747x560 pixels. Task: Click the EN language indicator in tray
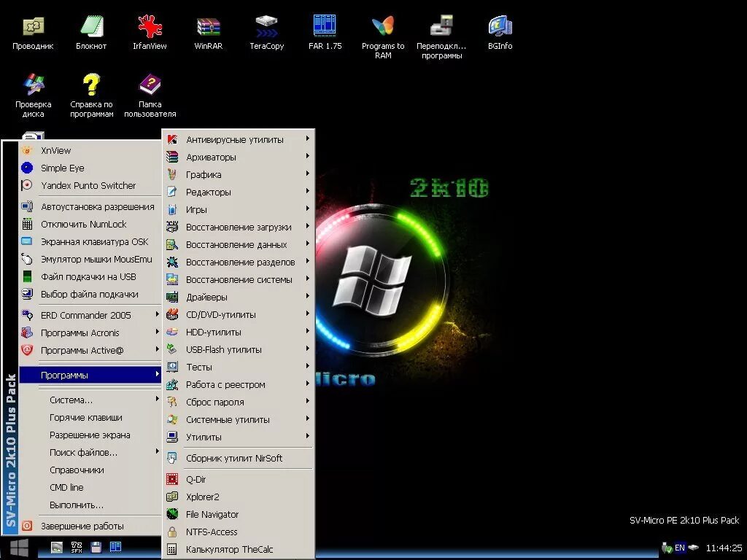pyautogui.click(x=680, y=548)
